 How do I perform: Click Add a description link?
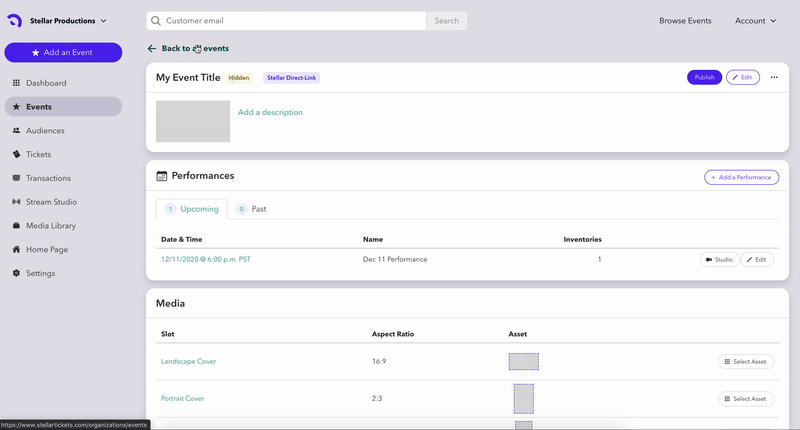click(270, 112)
